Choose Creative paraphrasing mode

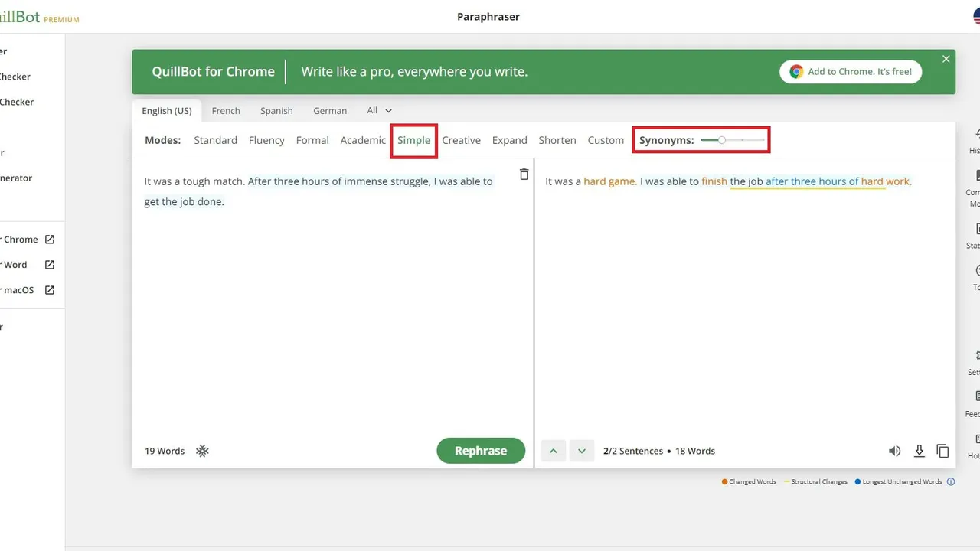[x=461, y=140]
